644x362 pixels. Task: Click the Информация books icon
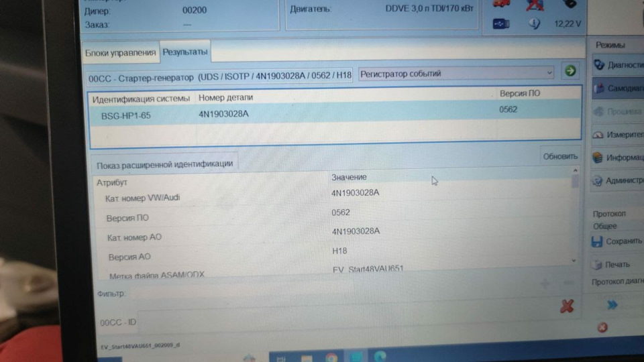598,157
